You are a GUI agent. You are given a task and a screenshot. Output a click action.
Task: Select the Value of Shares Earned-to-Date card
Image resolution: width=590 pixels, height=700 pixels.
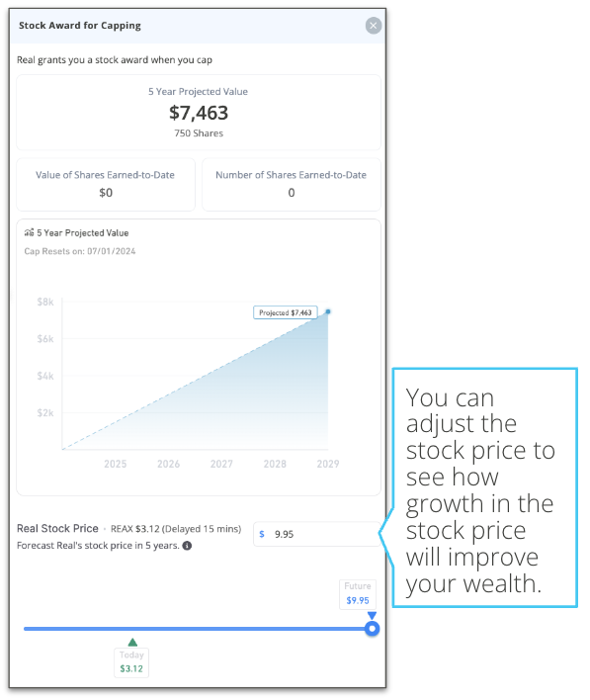(x=106, y=184)
